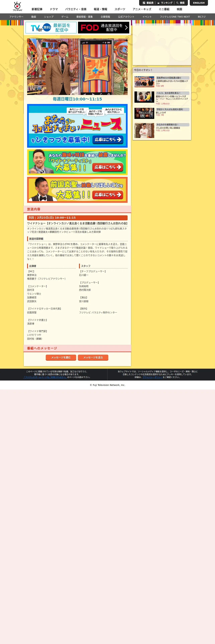215x644 pixels.
Task: Click the 放送内容 section header
Action: [77, 209]
